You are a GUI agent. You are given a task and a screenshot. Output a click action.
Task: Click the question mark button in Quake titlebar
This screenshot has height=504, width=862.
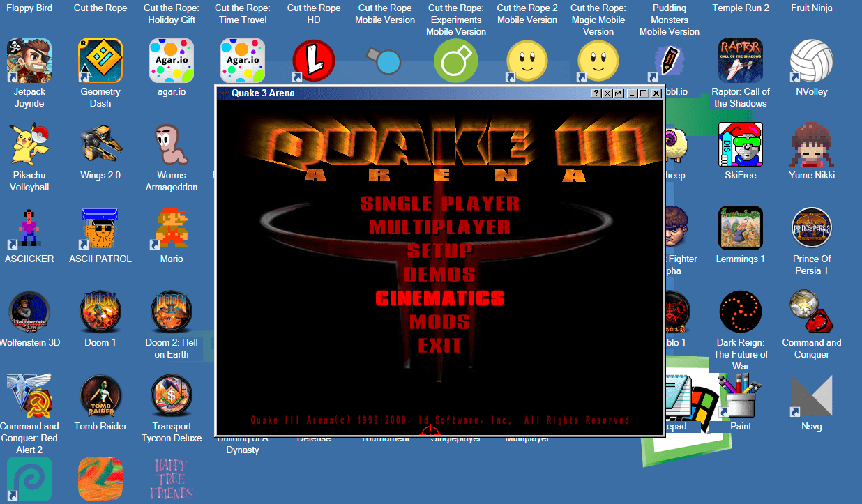[x=596, y=93]
